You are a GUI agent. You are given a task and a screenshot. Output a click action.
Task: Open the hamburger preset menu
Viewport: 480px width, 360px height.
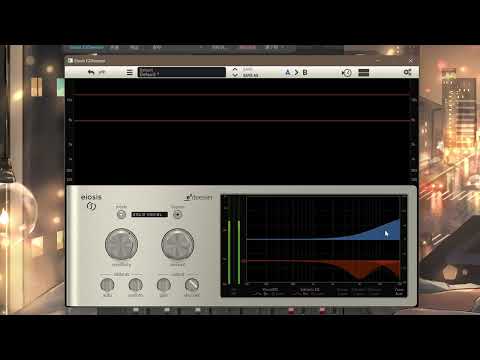pyautogui.click(x=130, y=72)
